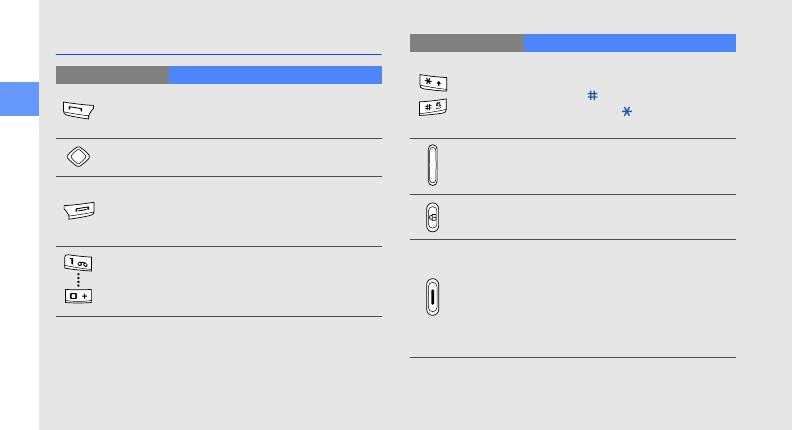792x430 pixels.
Task: Click the blue * symbol in text
Action: pos(626,115)
